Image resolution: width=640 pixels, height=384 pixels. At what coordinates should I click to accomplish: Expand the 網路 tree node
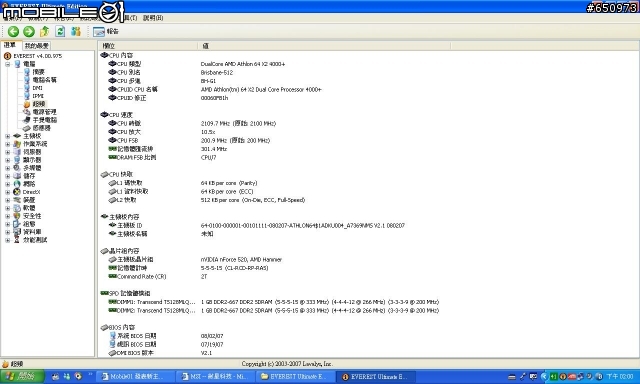click(x=7, y=184)
